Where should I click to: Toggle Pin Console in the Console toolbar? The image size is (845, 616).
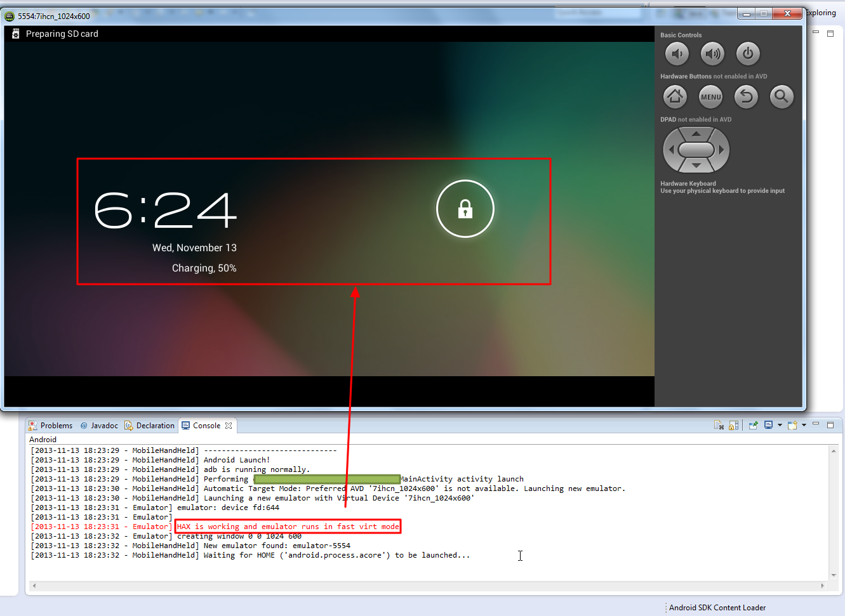[754, 425]
